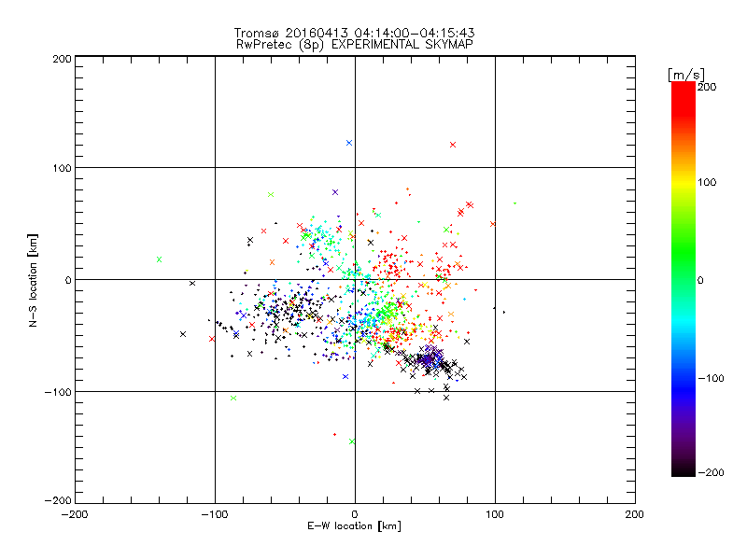Click the colorbar tick label "200"
The image size is (747, 560).
707,87
